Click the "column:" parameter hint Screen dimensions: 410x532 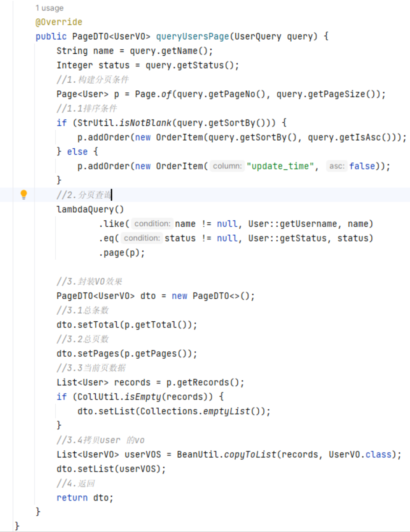[227, 166]
